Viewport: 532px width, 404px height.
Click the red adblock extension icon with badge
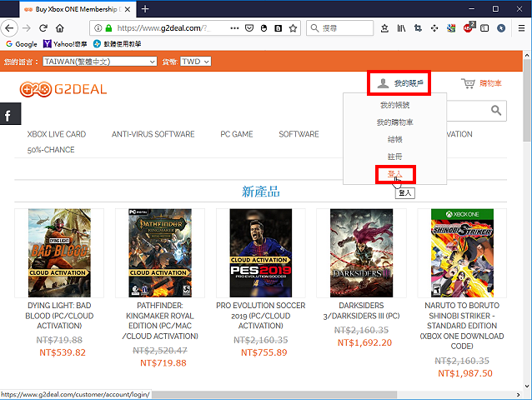coord(469,27)
